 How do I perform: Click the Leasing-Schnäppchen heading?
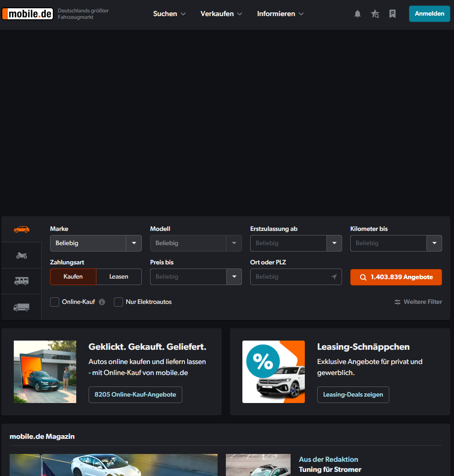coord(364,347)
